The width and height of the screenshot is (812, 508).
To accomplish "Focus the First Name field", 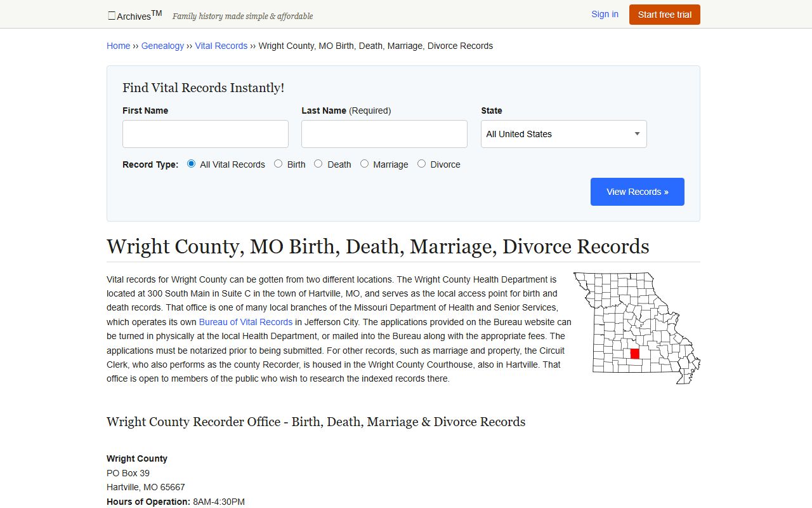I will coord(206,134).
